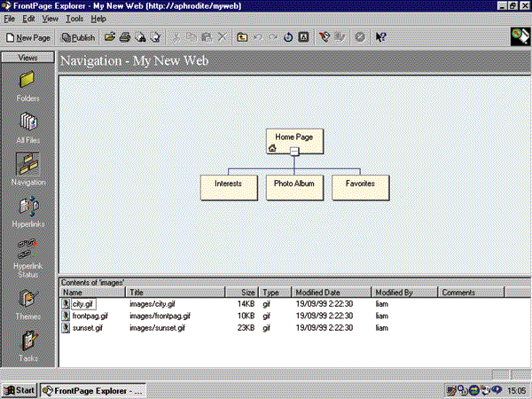Click the New Page button
532x399 pixels.
tap(28, 38)
